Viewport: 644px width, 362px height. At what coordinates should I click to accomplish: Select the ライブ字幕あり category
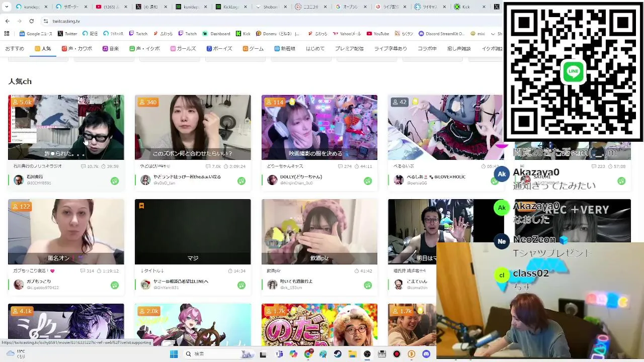(x=390, y=49)
